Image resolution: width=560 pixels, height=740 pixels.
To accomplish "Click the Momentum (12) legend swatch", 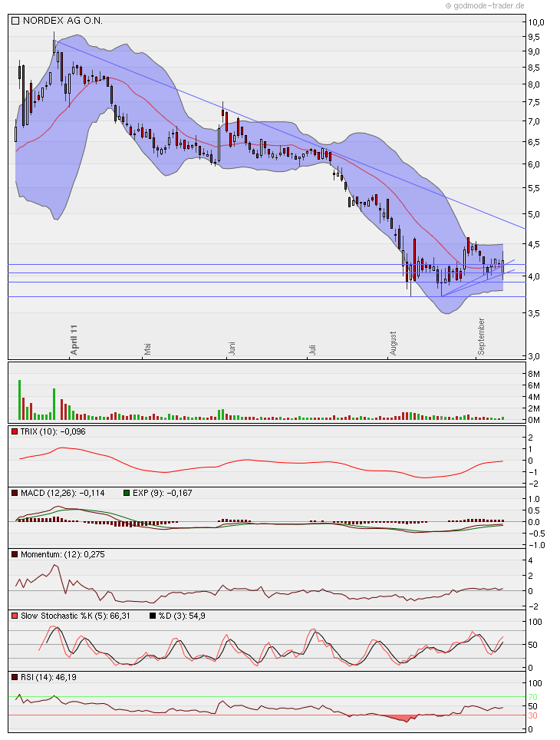I will point(15,554).
